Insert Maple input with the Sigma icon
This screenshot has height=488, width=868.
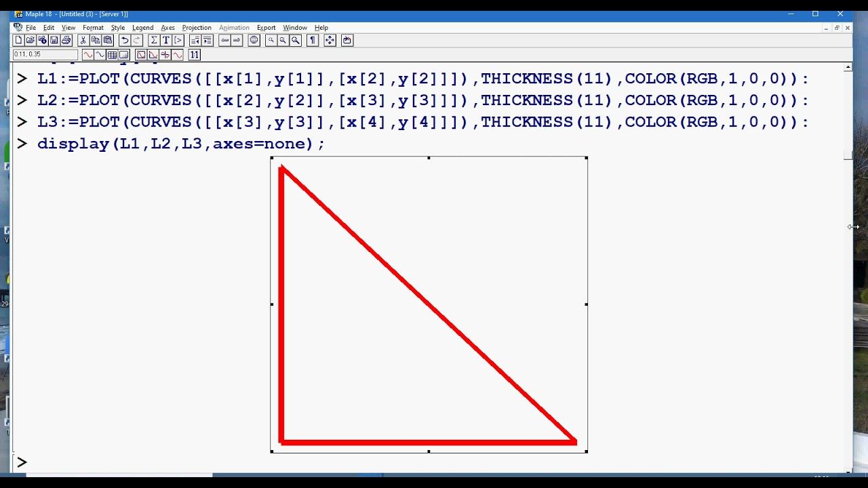coord(154,40)
